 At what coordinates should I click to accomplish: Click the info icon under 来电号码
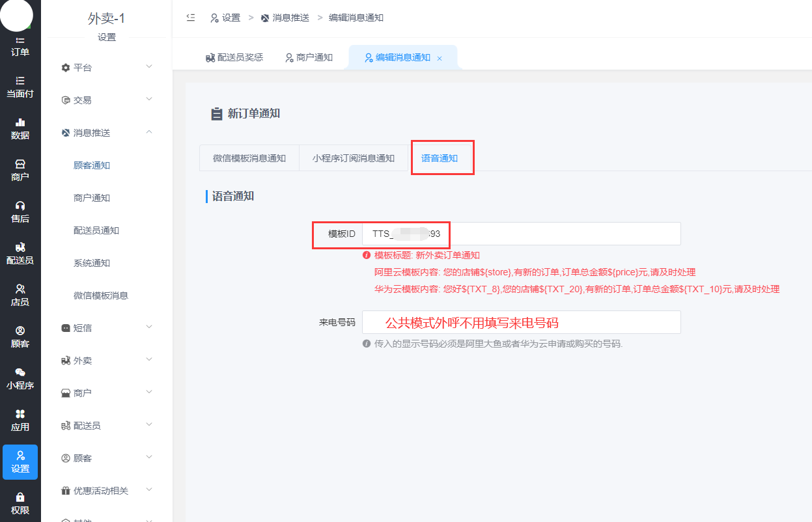coord(367,344)
